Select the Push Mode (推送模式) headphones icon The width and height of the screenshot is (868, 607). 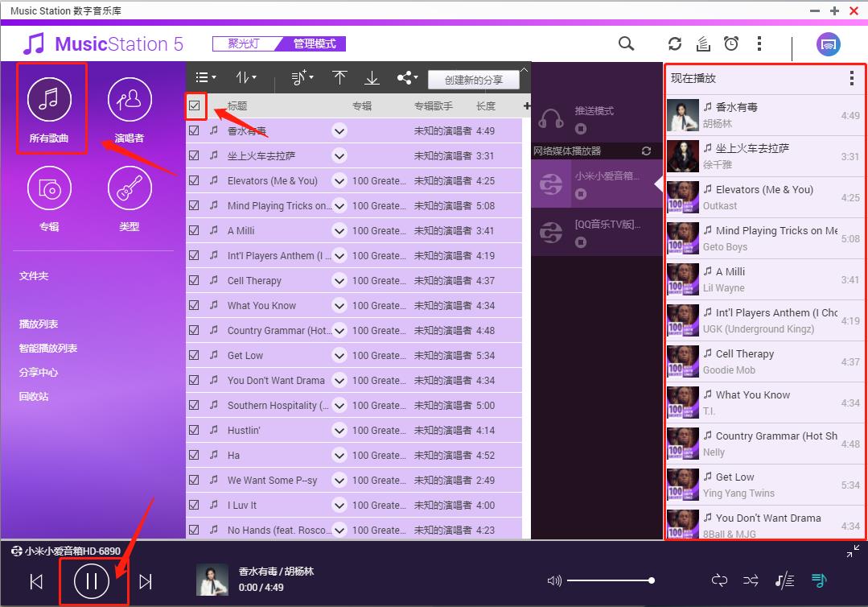[551, 118]
